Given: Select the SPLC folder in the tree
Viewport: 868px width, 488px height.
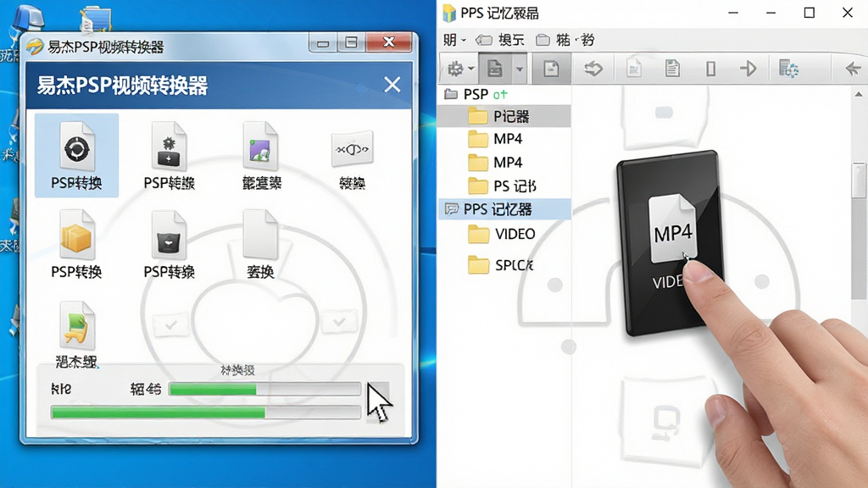Looking at the screenshot, I should tap(500, 265).
